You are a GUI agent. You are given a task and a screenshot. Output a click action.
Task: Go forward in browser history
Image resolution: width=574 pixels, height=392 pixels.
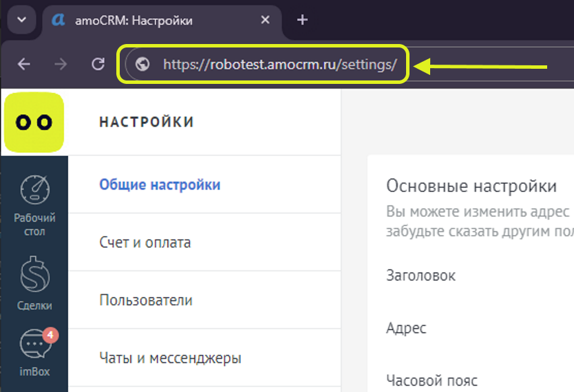(61, 65)
